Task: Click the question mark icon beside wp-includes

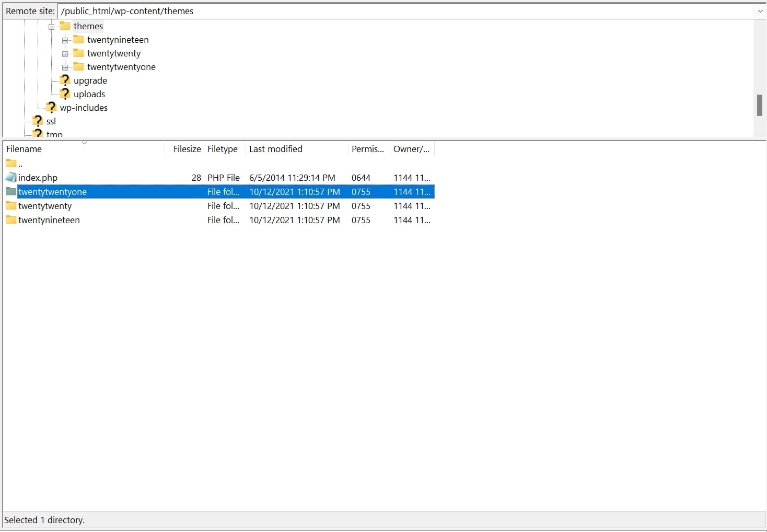Action: tap(51, 108)
